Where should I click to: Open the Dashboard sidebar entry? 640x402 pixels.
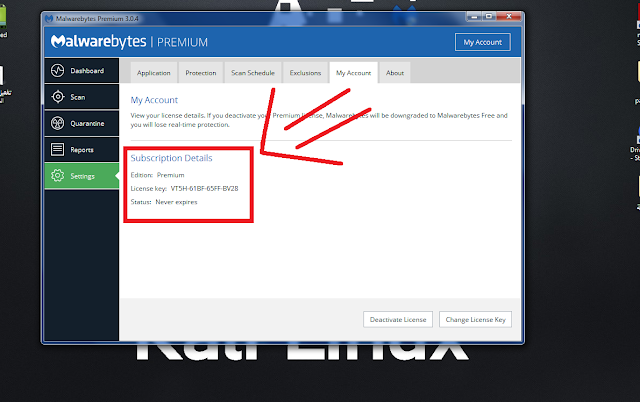pos(82,71)
